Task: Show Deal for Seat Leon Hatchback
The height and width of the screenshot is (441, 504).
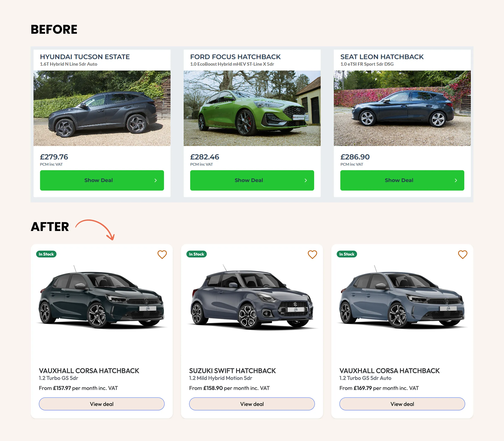Action: click(x=402, y=180)
